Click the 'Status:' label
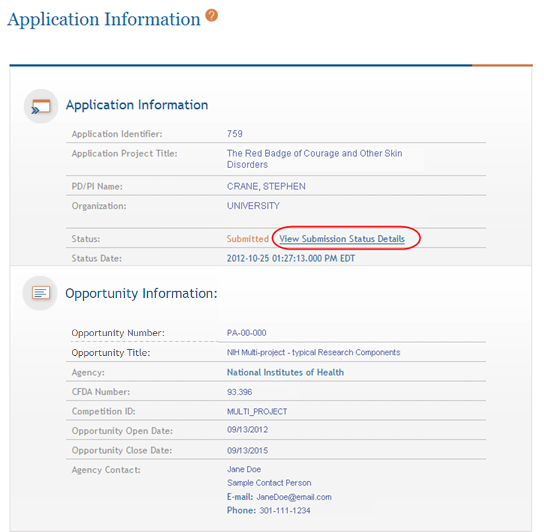The height and width of the screenshot is (532, 544). pos(86,239)
